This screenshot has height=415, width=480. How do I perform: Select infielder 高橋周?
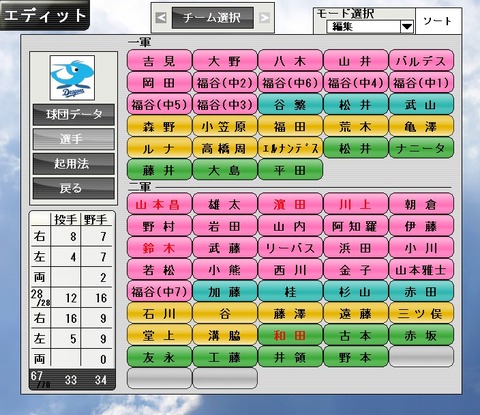(x=225, y=148)
